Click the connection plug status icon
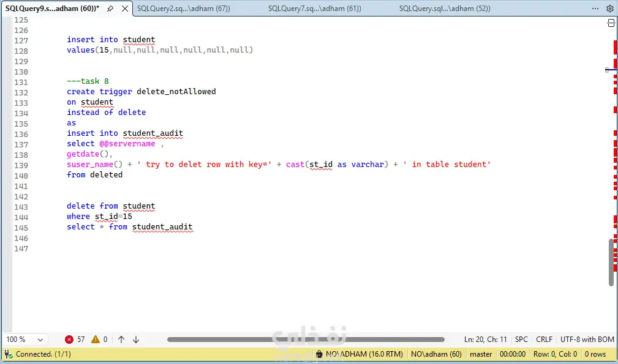The image size is (618, 364). click(x=9, y=354)
